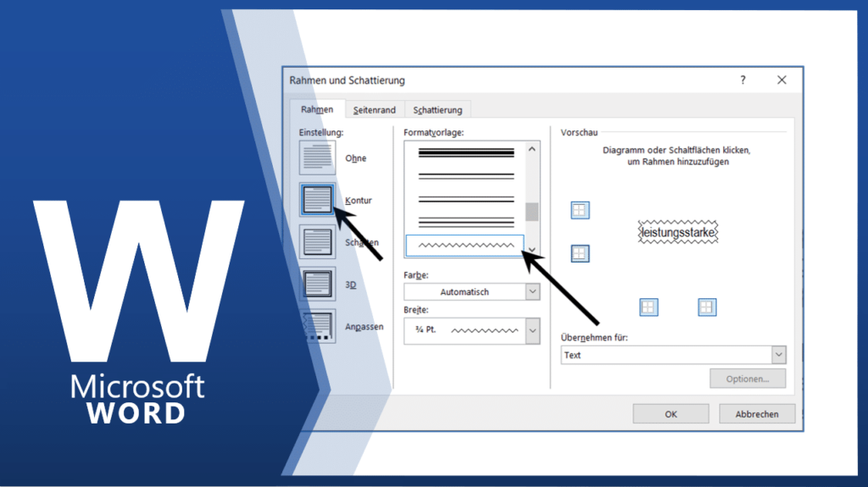Select the Kontur border setting icon
The width and height of the screenshot is (868, 487).
(317, 200)
